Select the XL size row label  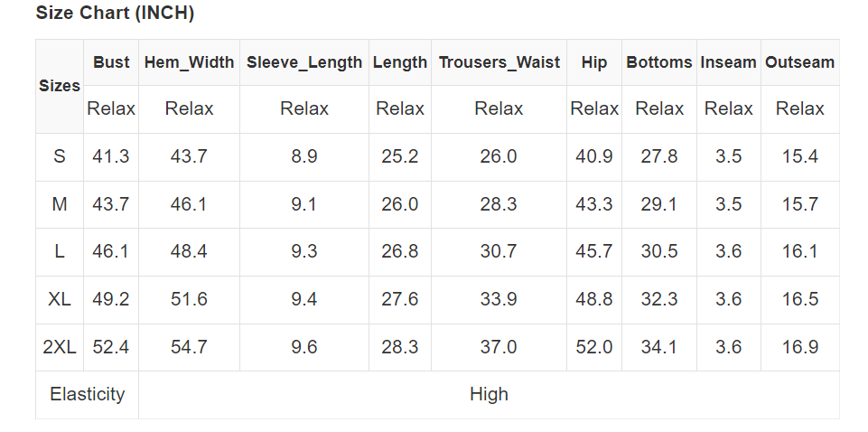(x=60, y=299)
